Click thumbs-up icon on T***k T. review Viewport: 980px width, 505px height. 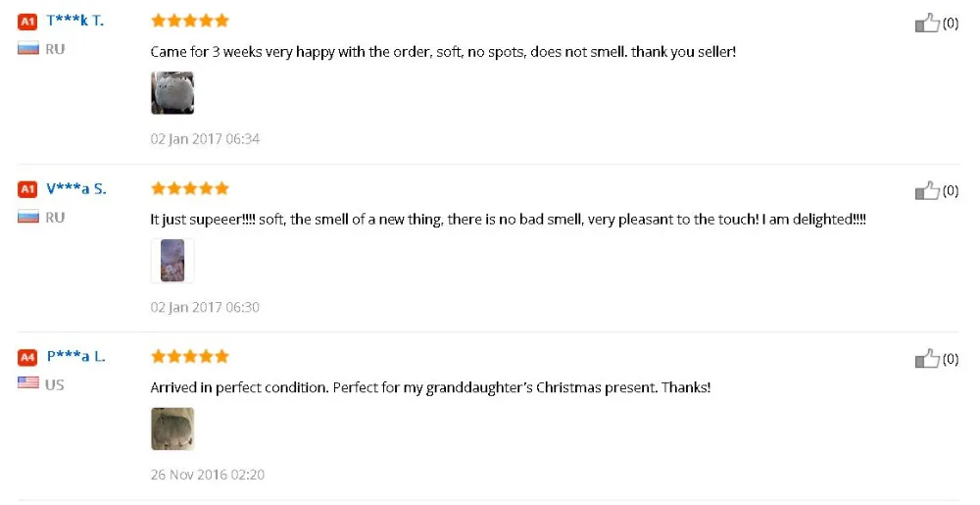[x=927, y=23]
